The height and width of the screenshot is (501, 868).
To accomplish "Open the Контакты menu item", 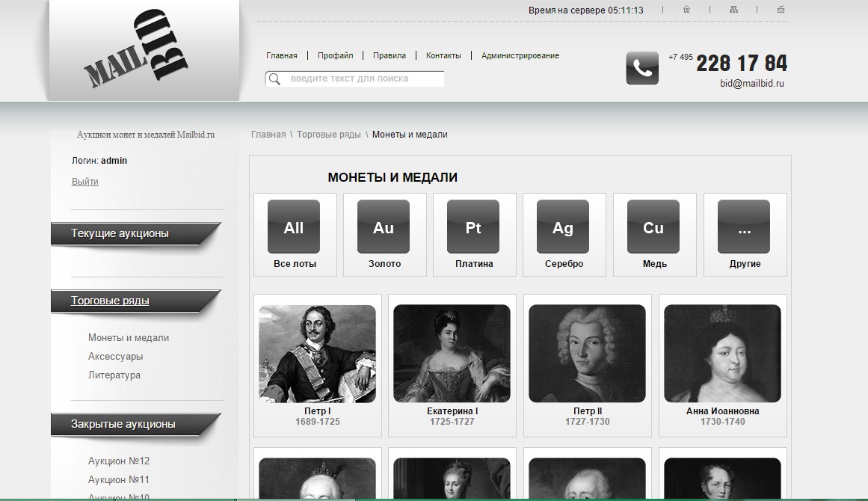I will (x=443, y=55).
